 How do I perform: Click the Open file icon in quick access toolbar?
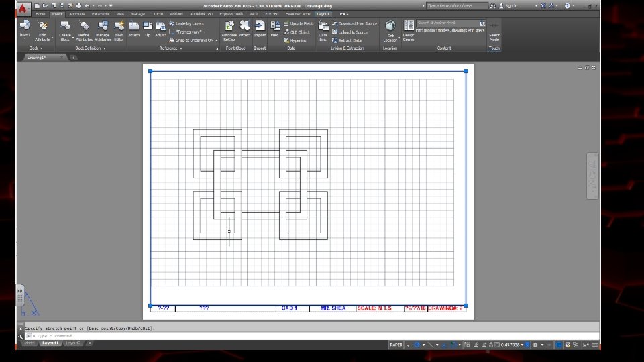click(x=45, y=6)
